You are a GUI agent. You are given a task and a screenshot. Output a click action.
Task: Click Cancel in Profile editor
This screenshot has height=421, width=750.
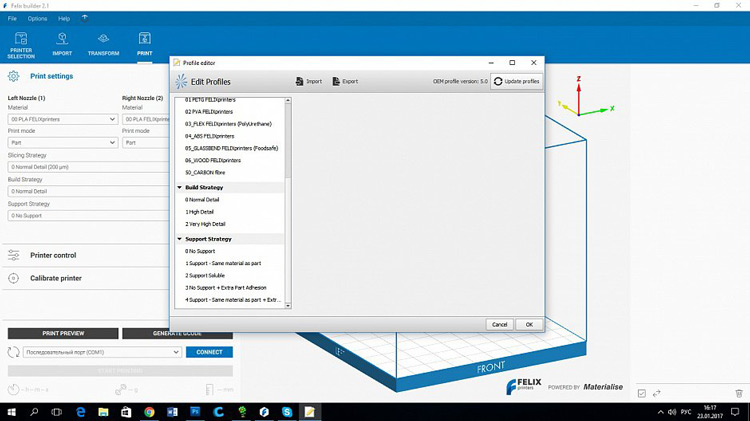[x=499, y=324]
